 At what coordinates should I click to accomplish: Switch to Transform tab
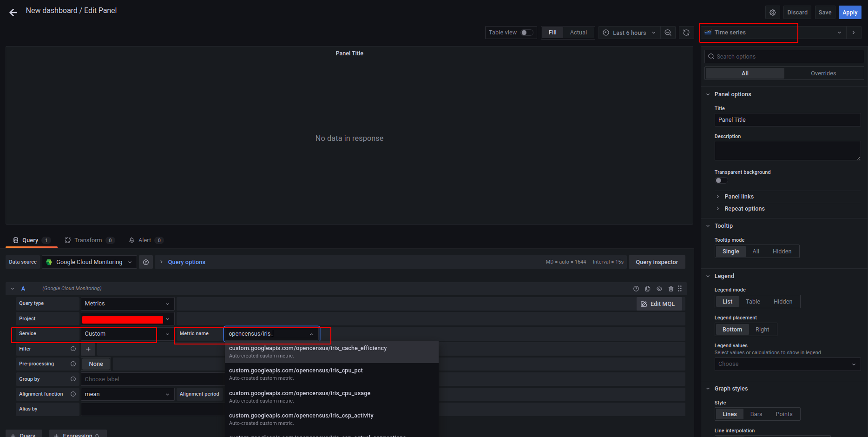[89, 240]
